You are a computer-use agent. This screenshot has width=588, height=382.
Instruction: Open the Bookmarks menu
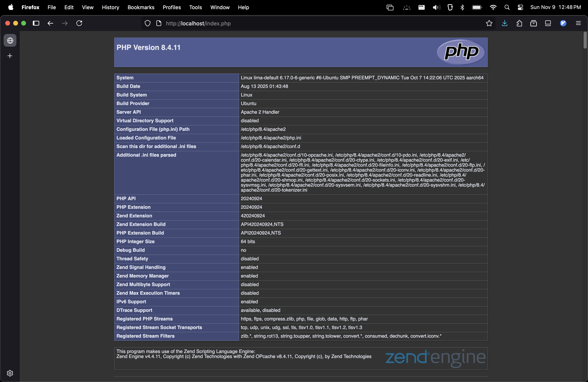[141, 7]
